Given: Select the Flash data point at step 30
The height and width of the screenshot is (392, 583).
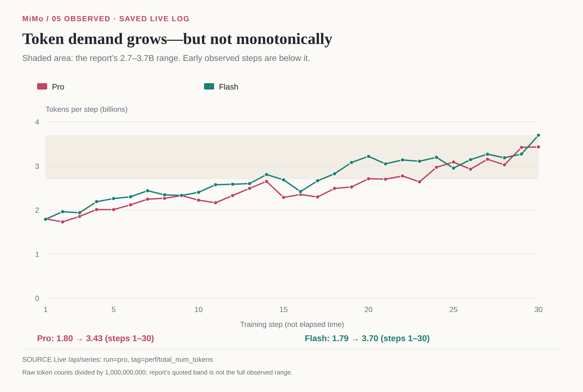Looking at the screenshot, I should (x=538, y=135).
